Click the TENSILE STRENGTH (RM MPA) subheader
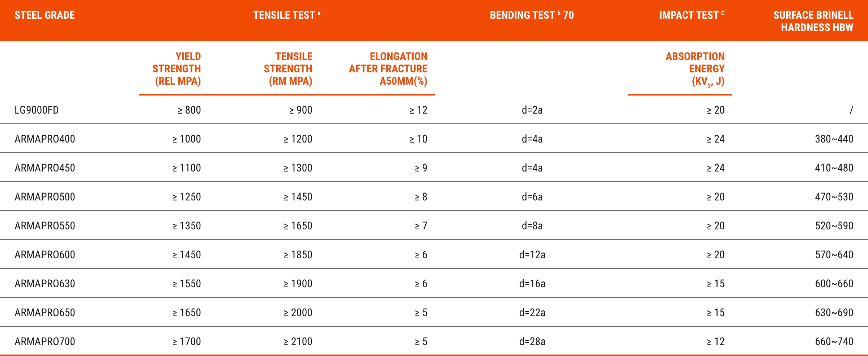 click(x=288, y=69)
